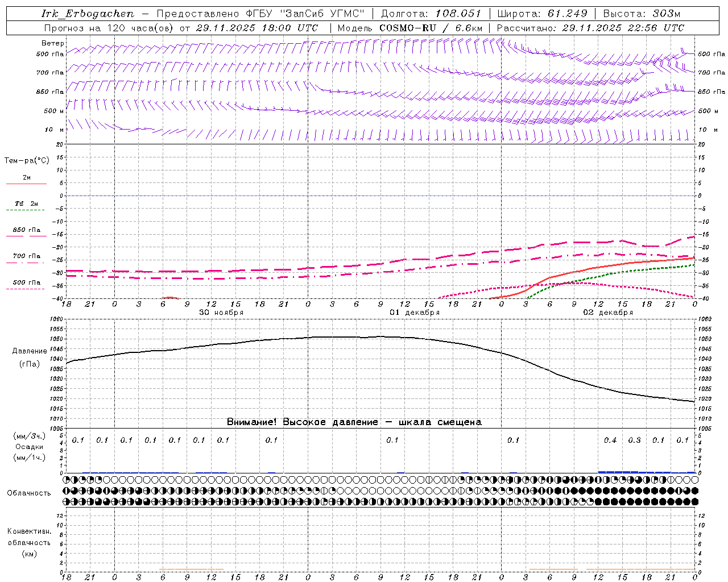Click the latitude value 61.249
The height and width of the screenshot is (582, 728).
[567, 14]
